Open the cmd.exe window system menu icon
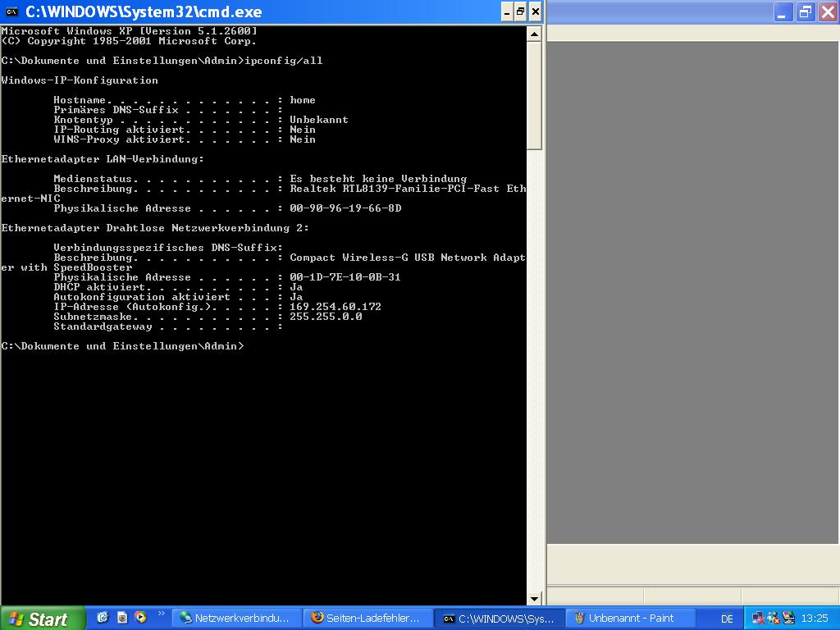The width and height of the screenshot is (840, 630). [11, 11]
